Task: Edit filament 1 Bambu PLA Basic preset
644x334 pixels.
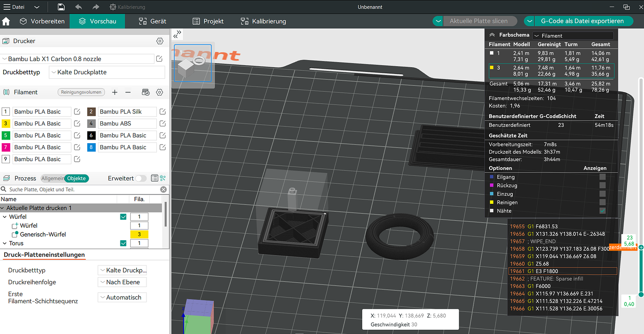Action: [x=77, y=111]
